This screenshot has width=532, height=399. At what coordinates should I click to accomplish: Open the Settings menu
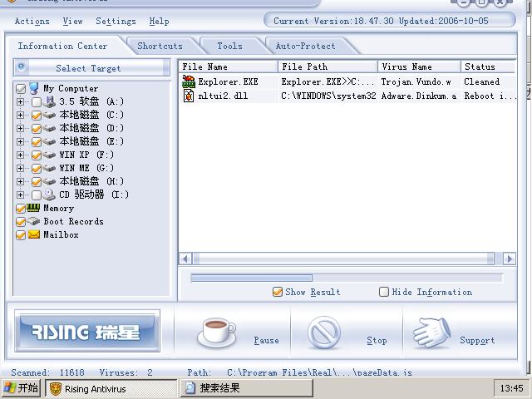(116, 22)
